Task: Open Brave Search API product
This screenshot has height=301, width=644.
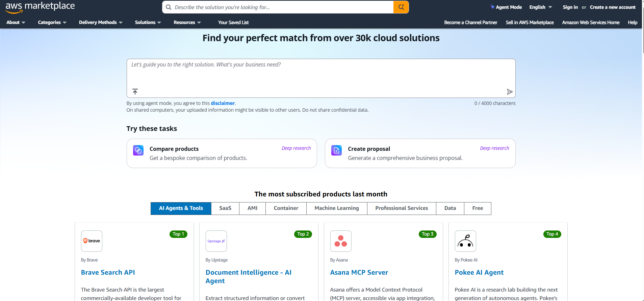Action: [x=108, y=272]
